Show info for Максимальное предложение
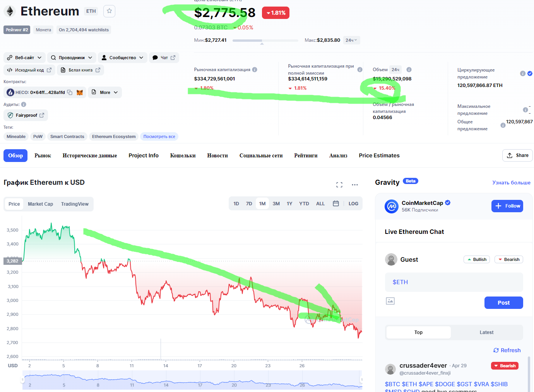 point(525,110)
